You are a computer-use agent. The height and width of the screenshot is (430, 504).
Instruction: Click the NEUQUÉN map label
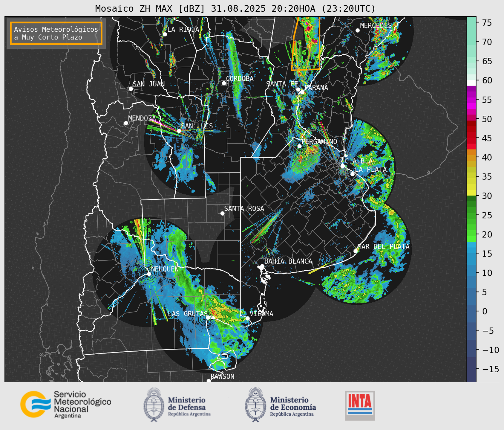pos(165,269)
